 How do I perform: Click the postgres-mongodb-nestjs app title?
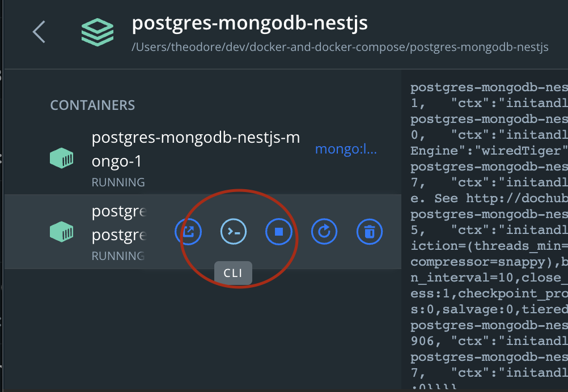(x=249, y=23)
